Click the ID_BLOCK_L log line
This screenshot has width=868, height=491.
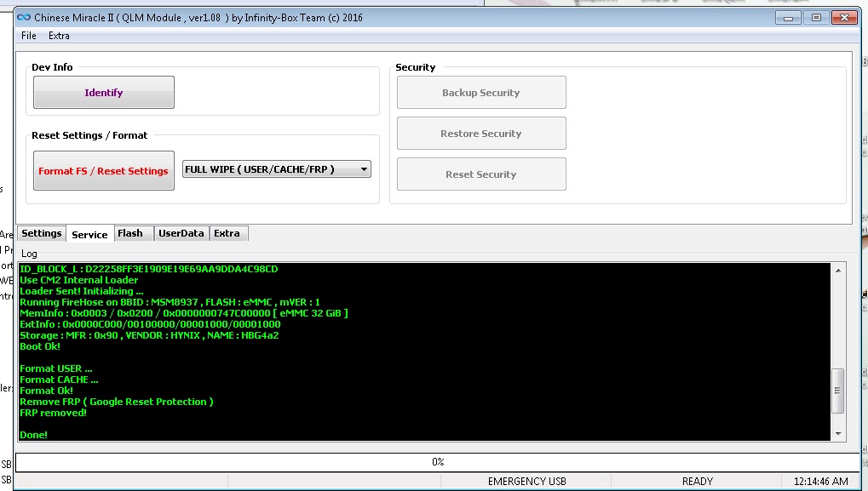149,269
